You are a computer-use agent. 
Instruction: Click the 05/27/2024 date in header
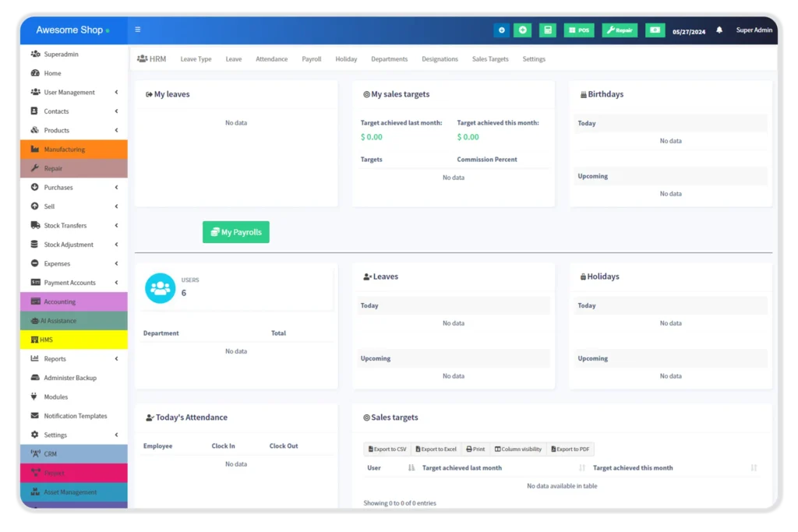pyautogui.click(x=689, y=31)
